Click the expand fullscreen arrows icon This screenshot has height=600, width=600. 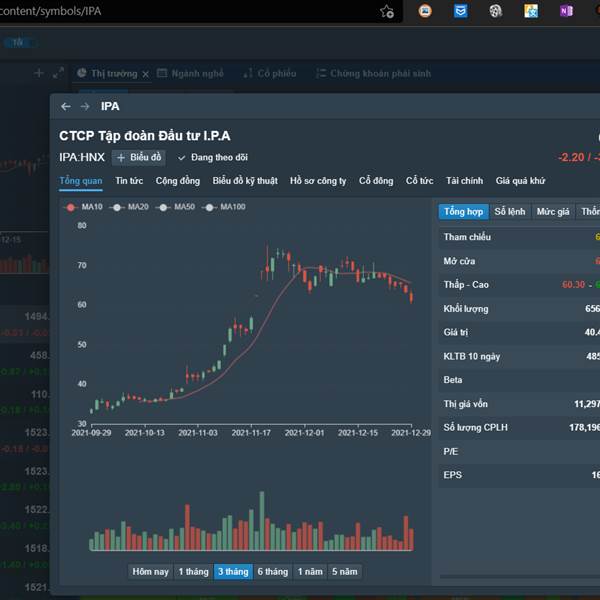58,73
